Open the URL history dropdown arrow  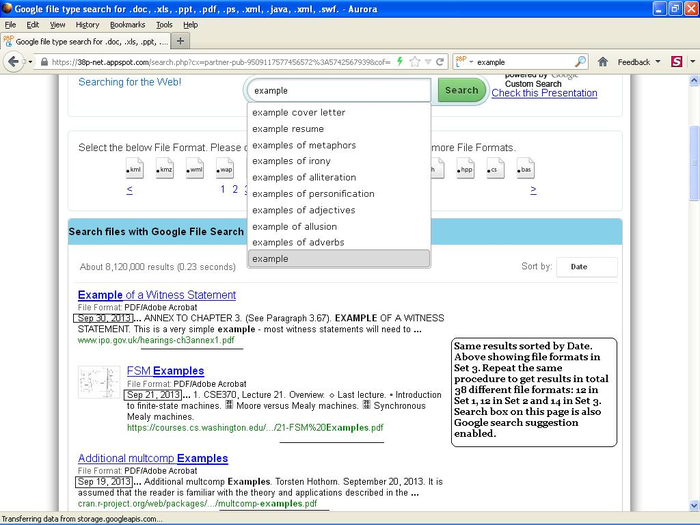tap(428, 62)
